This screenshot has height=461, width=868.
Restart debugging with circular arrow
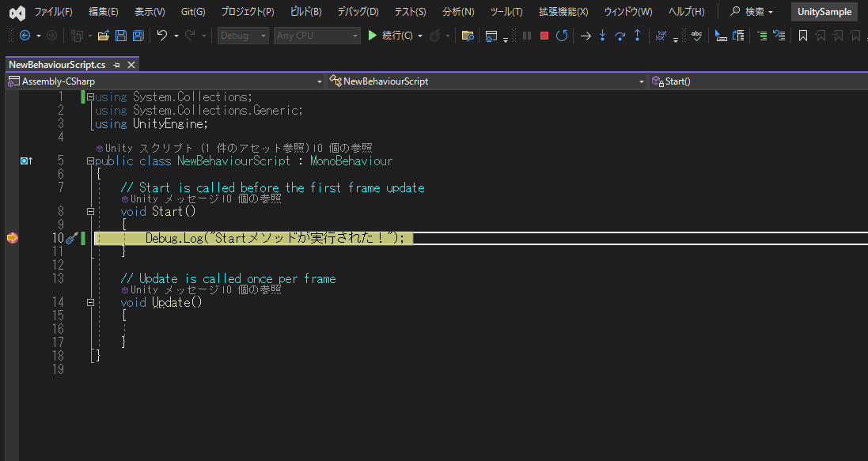coord(562,36)
